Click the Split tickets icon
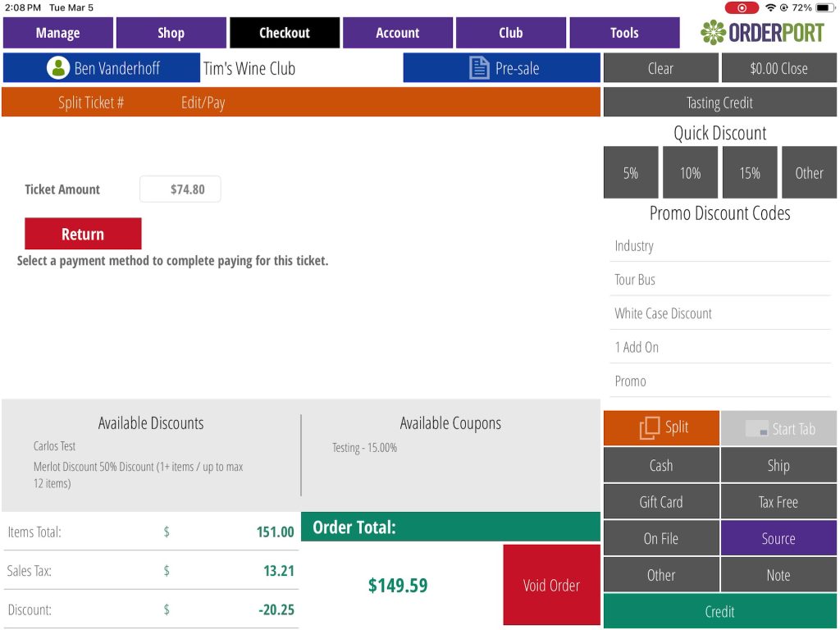This screenshot has height=630, width=840. [x=649, y=427]
